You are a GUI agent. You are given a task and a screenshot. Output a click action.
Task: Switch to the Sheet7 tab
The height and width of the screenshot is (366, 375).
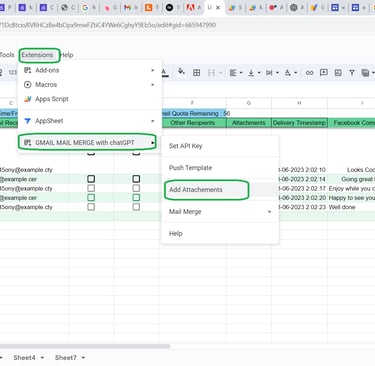(66, 358)
